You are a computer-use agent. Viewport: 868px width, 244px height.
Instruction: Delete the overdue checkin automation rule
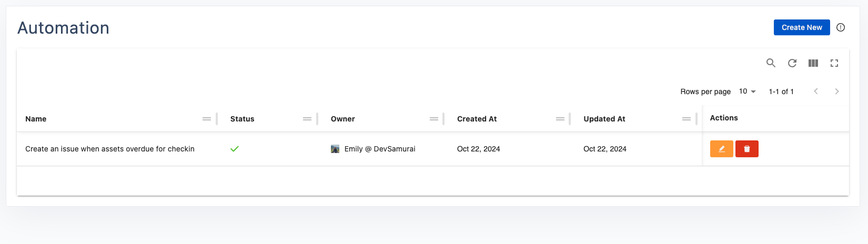pos(746,149)
